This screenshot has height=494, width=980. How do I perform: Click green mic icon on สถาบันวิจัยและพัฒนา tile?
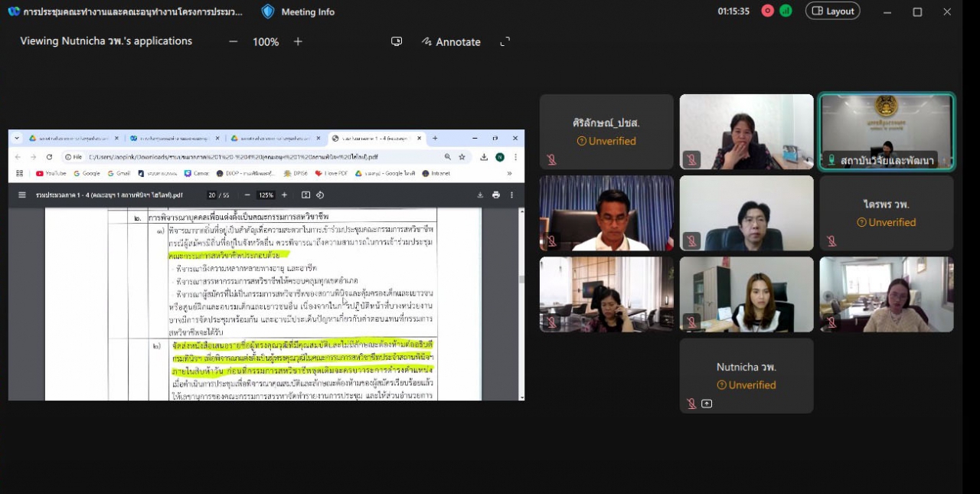(831, 160)
